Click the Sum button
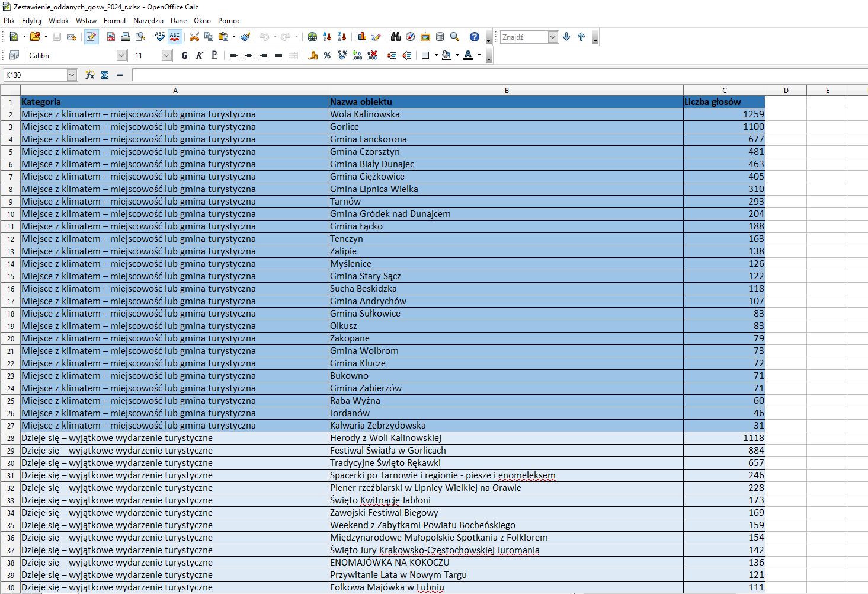 (105, 75)
